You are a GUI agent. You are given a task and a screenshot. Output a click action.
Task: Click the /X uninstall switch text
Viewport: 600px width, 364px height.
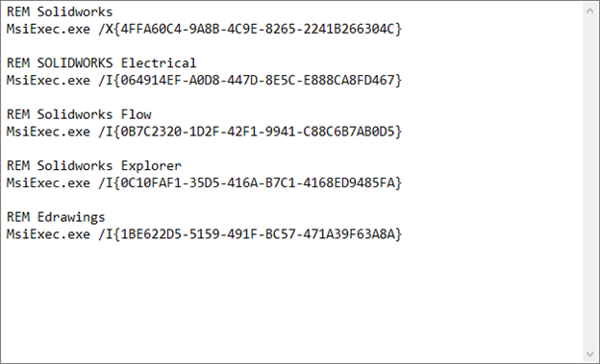106,29
